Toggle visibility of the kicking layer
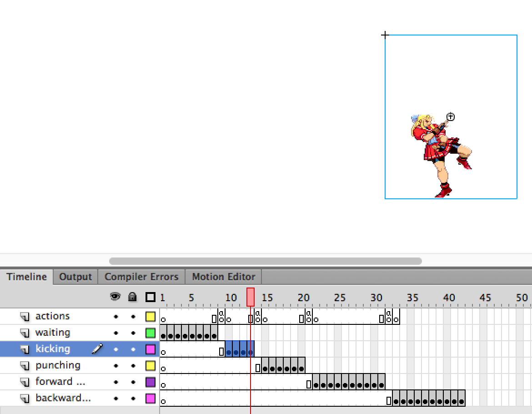Image resolution: width=532 pixels, height=414 pixels. [116, 349]
